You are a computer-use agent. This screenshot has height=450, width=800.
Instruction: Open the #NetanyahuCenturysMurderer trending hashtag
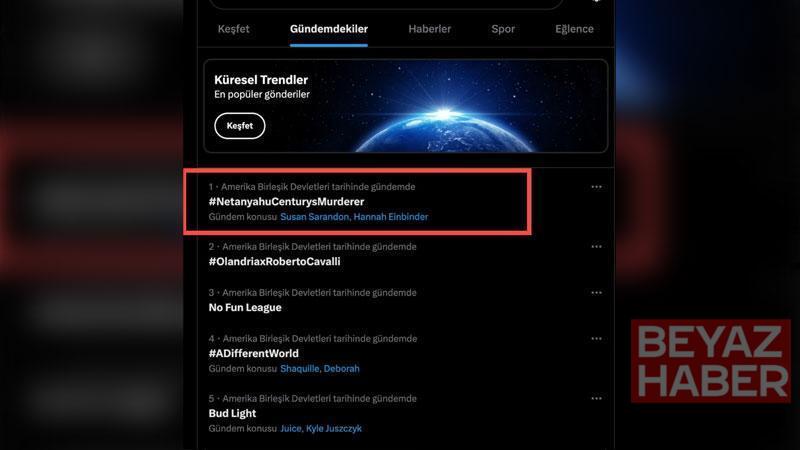pos(286,202)
